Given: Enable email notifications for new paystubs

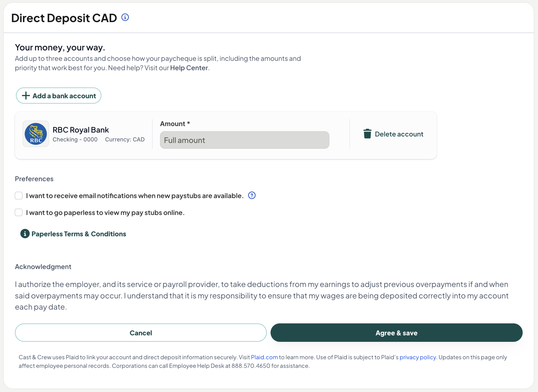Looking at the screenshot, I should 19,196.
